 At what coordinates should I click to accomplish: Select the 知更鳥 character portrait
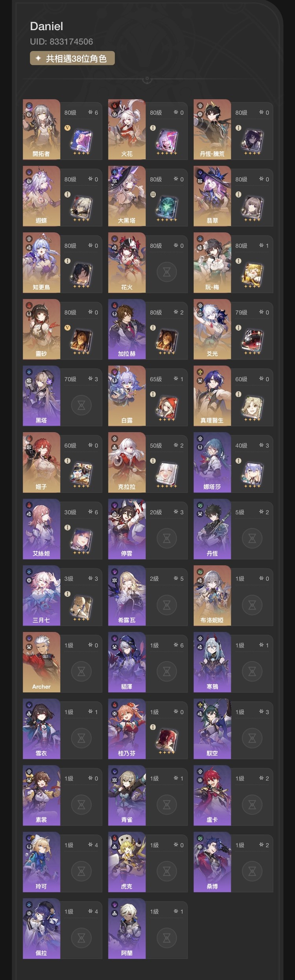coord(41,262)
